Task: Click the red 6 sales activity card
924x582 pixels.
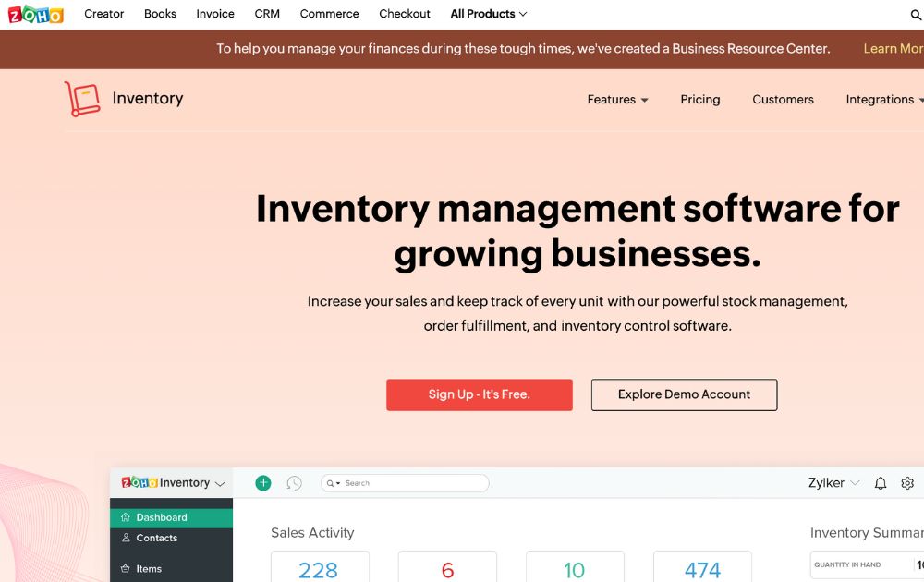Action: pos(447,566)
